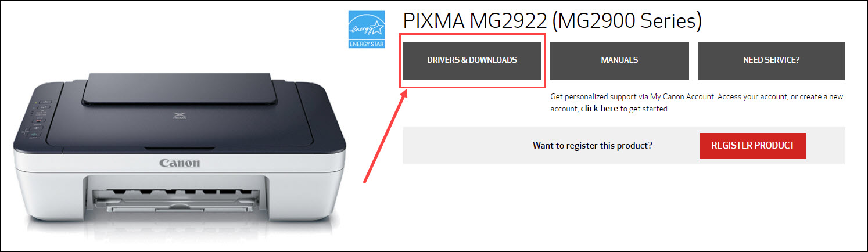
Task: Click the ENERGY STAR text label under the star
Action: (x=367, y=44)
